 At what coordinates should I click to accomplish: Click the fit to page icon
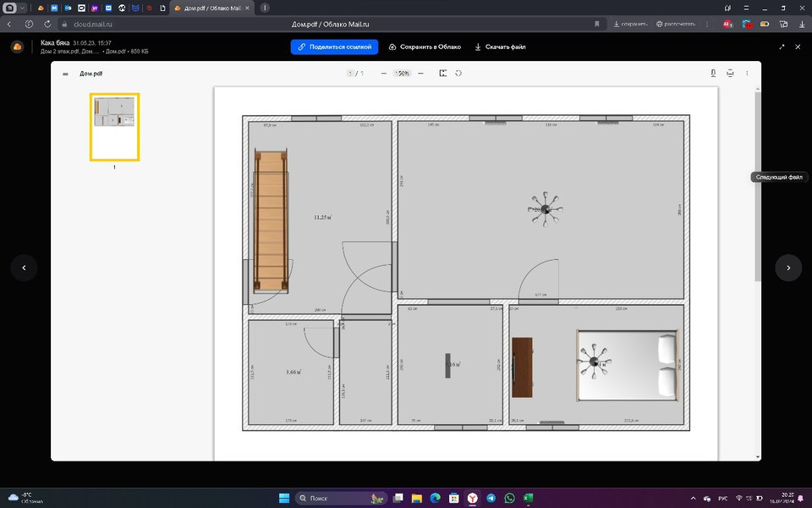[442, 74]
